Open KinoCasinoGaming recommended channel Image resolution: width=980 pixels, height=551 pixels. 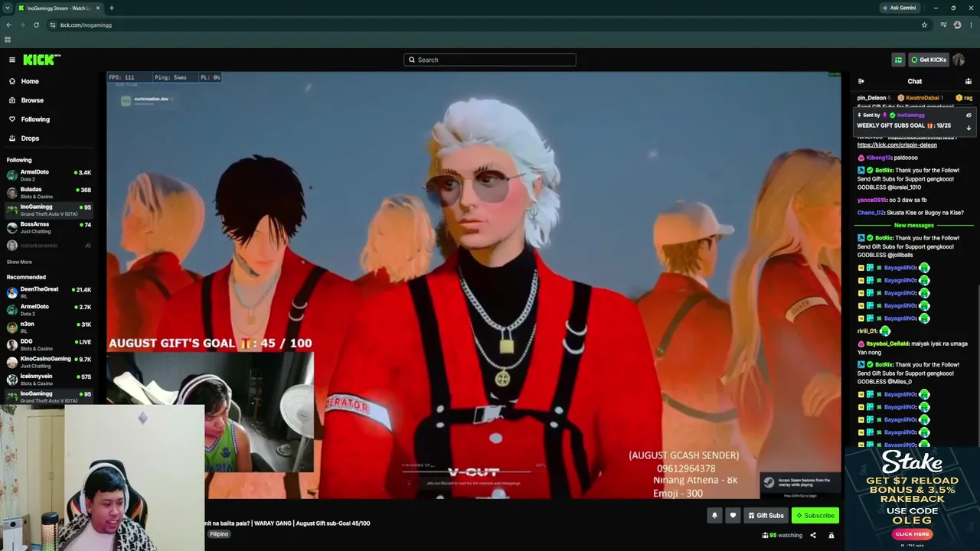point(47,362)
